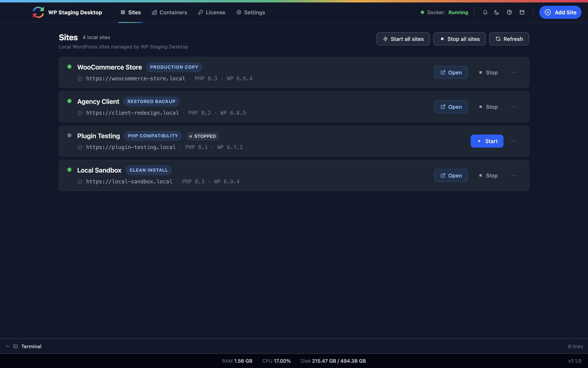Click the 4 local sites count
The width and height of the screenshot is (588, 368).
click(x=96, y=37)
